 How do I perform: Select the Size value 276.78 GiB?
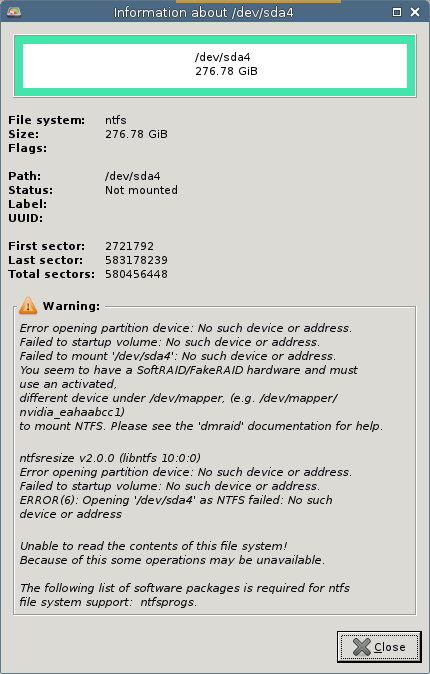coord(136,134)
